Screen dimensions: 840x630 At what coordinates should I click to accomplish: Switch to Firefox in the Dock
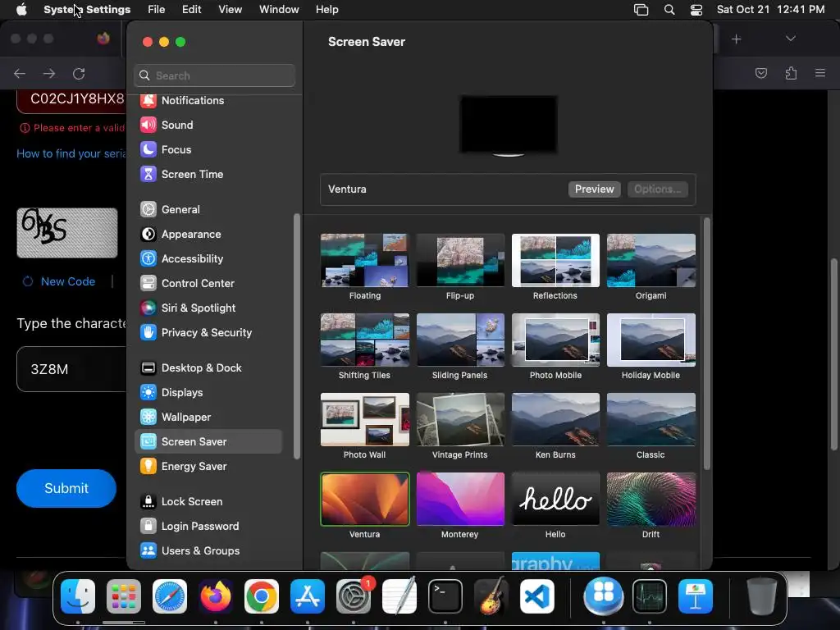pos(216,596)
